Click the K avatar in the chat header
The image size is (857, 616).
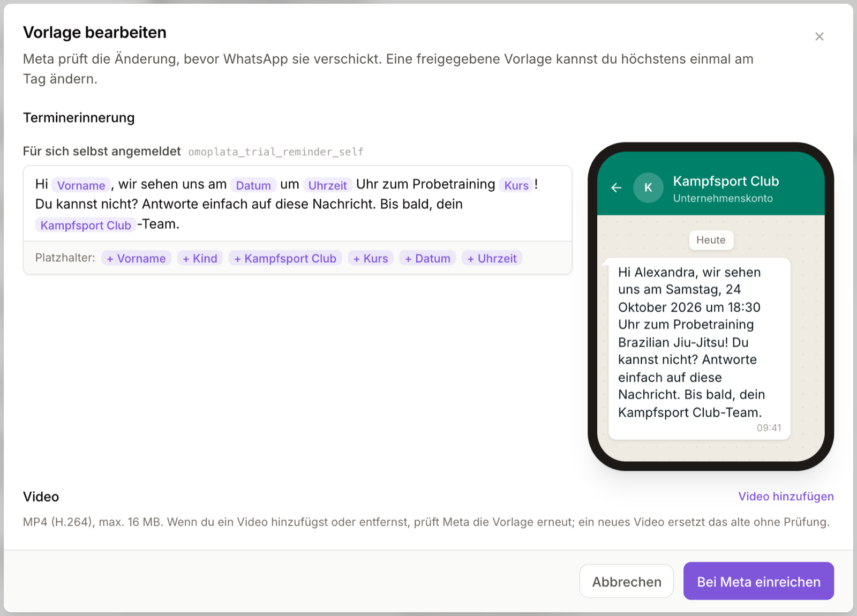coord(648,187)
